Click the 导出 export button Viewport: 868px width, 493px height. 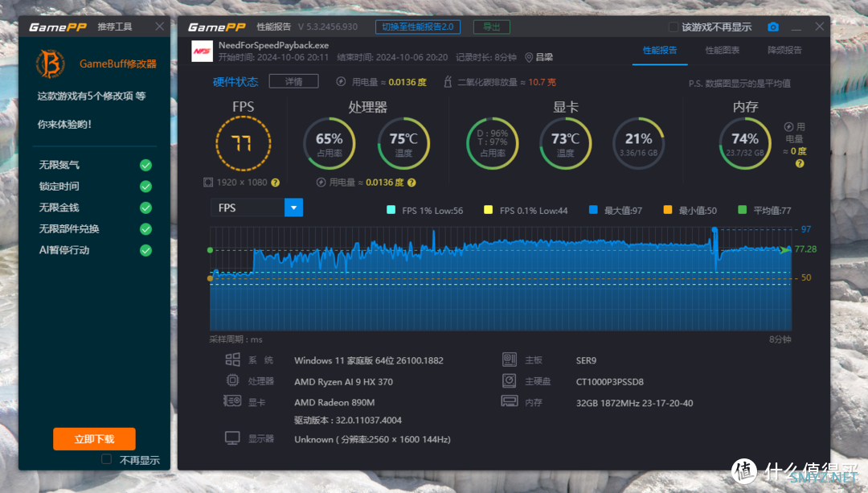pyautogui.click(x=492, y=27)
